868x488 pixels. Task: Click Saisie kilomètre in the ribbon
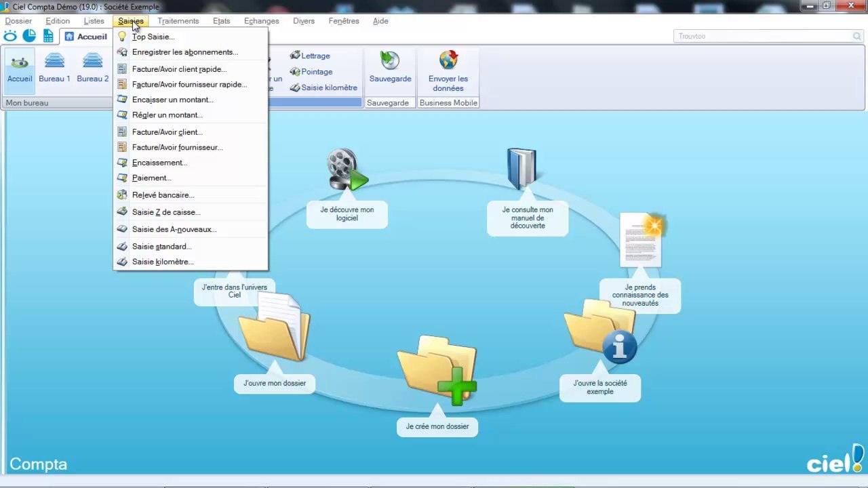click(323, 87)
